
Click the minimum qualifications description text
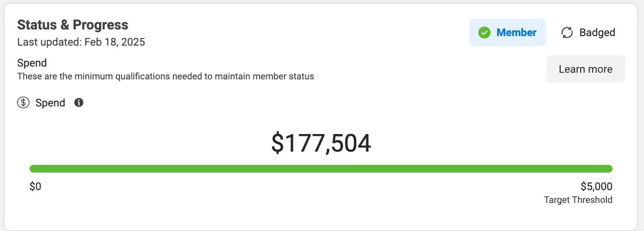[x=165, y=76]
